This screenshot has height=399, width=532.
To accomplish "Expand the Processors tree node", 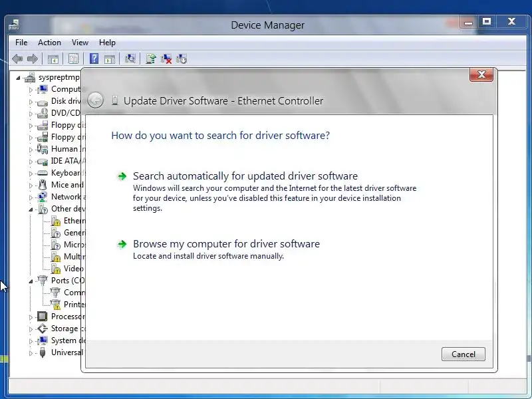I will 31,317.
